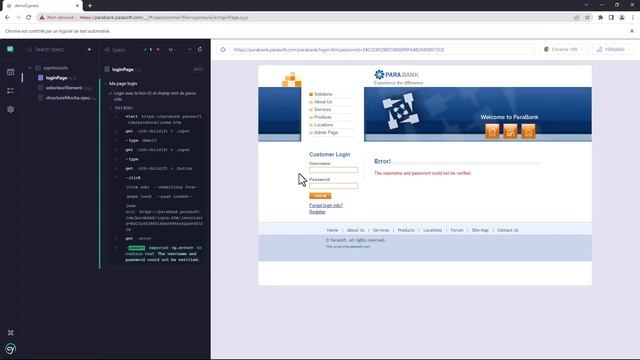Open the Chrome 108 browser dropdown
Image resolution: width=640 pixels, height=360 pixels.
point(563,49)
